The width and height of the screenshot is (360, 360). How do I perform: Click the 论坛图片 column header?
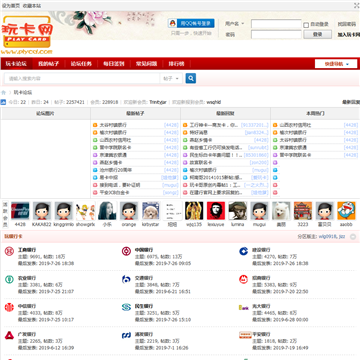pos(45,113)
